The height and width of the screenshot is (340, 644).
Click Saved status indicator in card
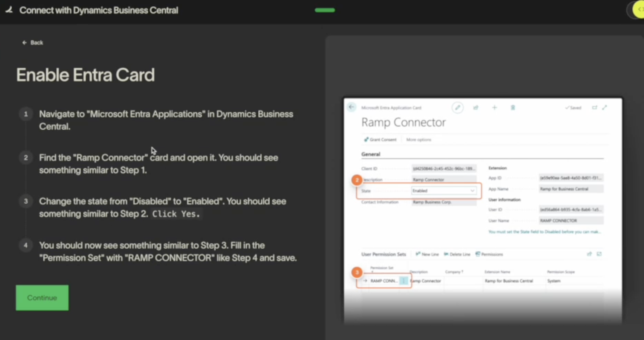click(x=573, y=108)
